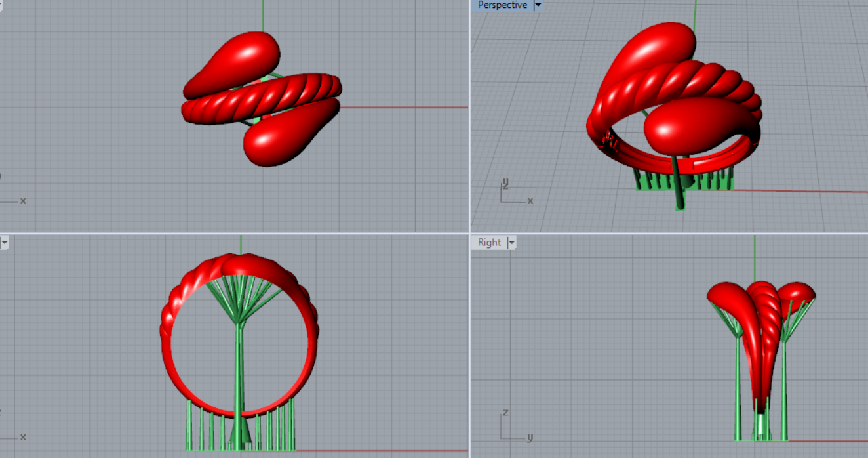The width and height of the screenshot is (868, 458).
Task: Select fanned green support branches inside the ring
Action: click(243, 295)
